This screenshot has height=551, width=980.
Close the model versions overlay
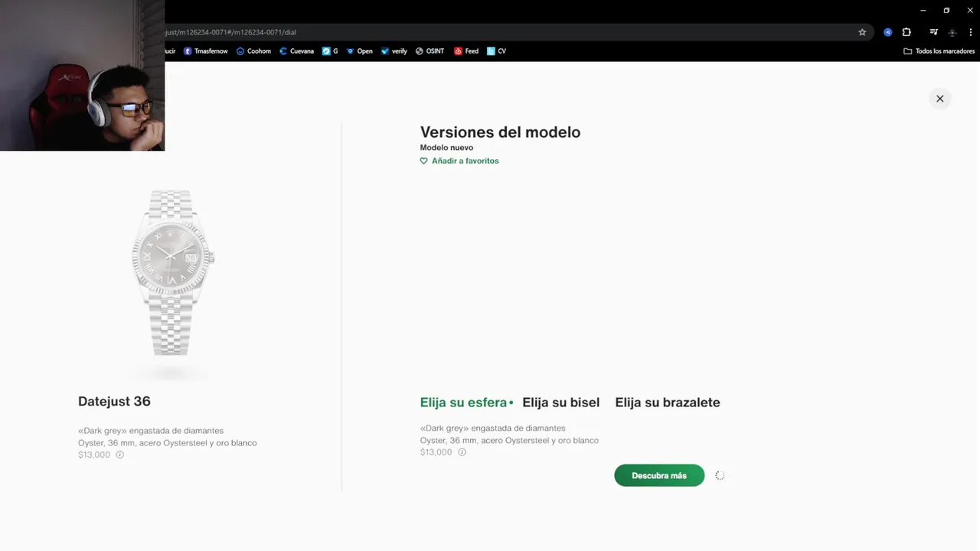tap(939, 99)
